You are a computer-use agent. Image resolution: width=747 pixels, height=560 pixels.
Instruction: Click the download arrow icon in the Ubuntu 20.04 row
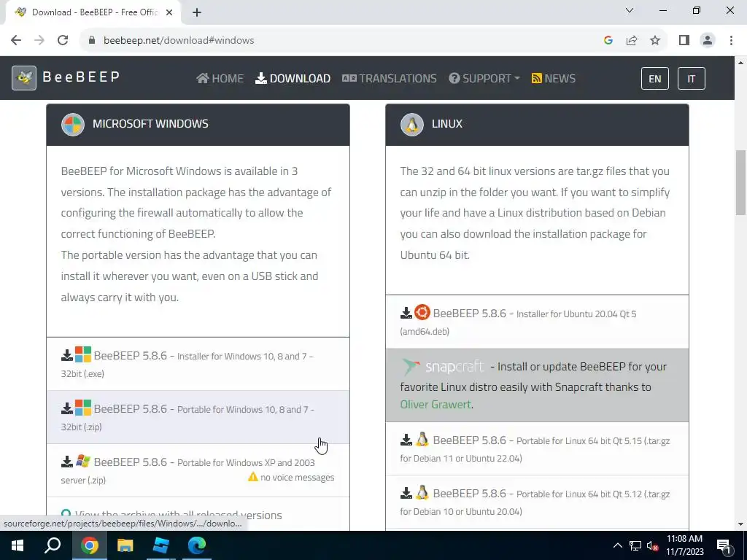click(x=406, y=313)
